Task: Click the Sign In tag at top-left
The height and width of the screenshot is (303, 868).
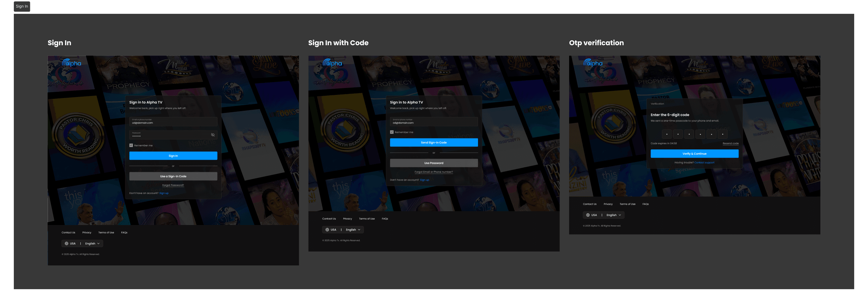Action: (22, 7)
